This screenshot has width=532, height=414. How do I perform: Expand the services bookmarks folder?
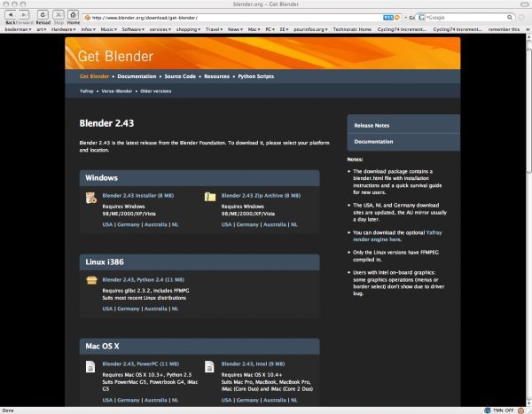pyautogui.click(x=160, y=29)
